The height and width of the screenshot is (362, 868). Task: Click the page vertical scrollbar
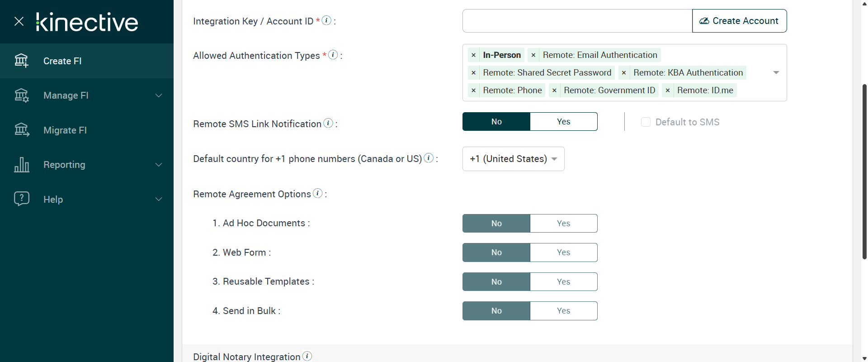click(x=864, y=172)
